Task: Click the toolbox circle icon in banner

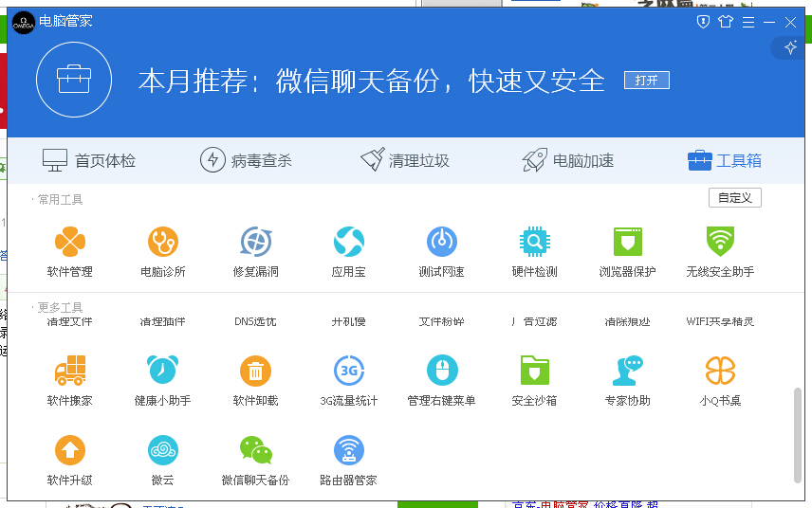Action: [x=74, y=80]
